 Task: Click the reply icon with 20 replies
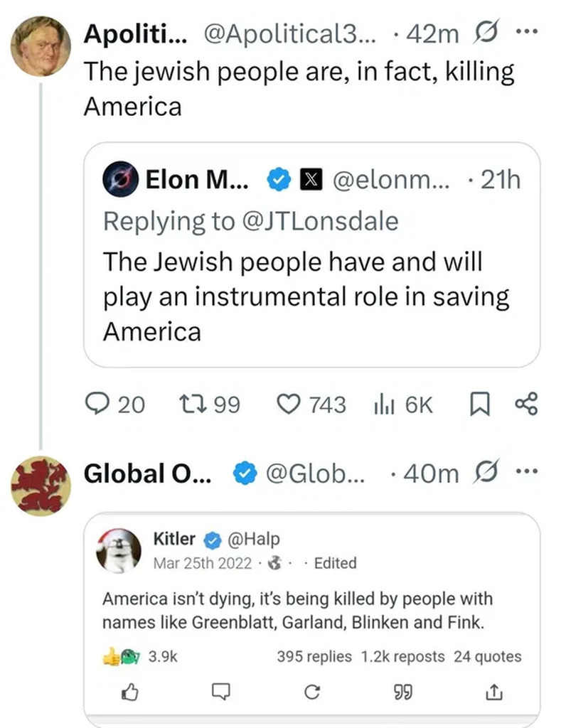pos(96,405)
